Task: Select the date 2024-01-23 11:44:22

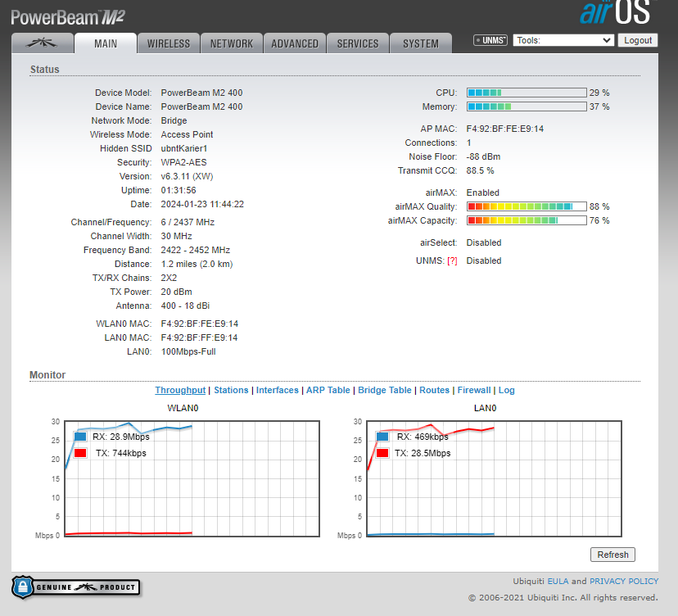Action: pos(202,204)
